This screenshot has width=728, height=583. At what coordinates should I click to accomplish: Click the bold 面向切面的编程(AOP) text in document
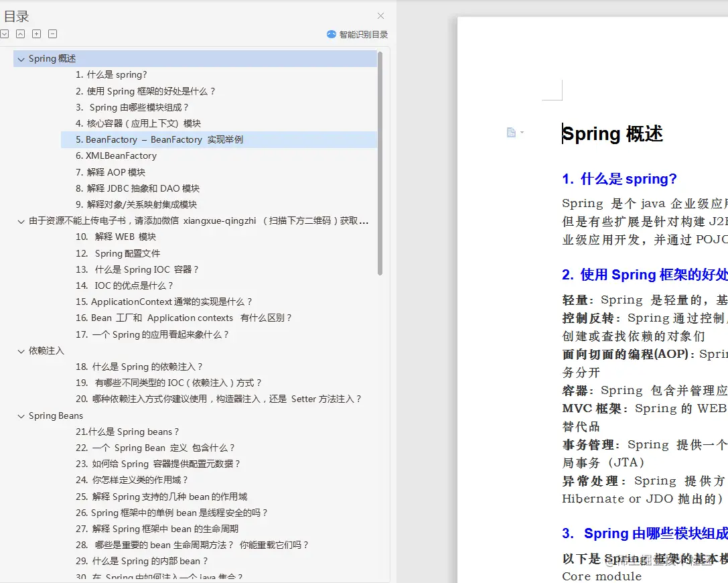point(625,354)
